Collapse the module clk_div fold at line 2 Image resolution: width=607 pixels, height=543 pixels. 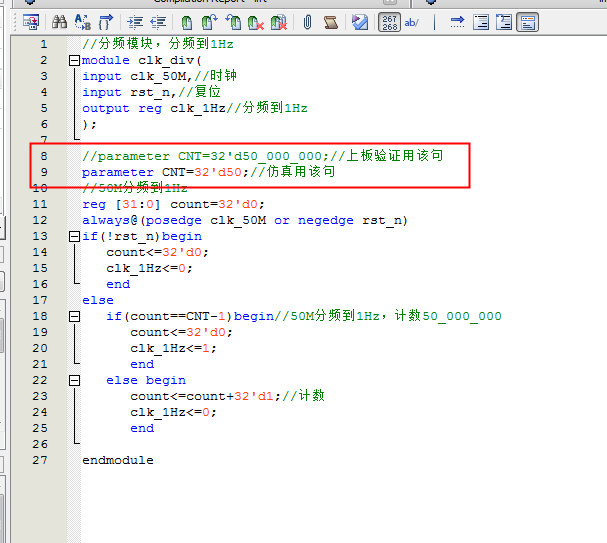[74, 60]
